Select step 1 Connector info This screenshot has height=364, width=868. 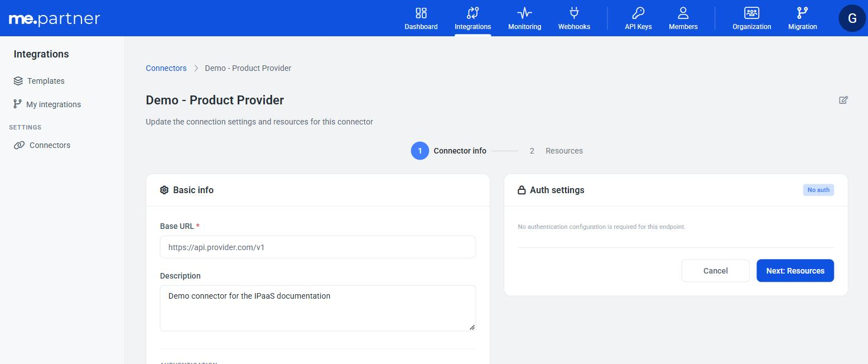[x=449, y=151]
